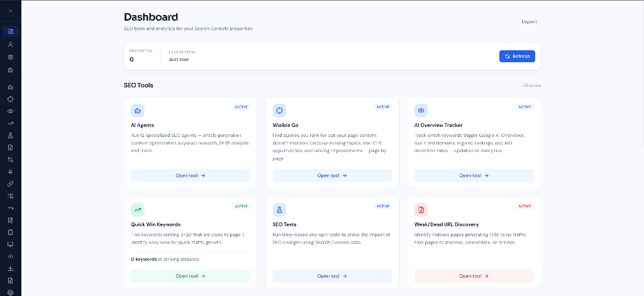Click the blue Refresh button
Screen dimensions: 644x296
(x=517, y=56)
